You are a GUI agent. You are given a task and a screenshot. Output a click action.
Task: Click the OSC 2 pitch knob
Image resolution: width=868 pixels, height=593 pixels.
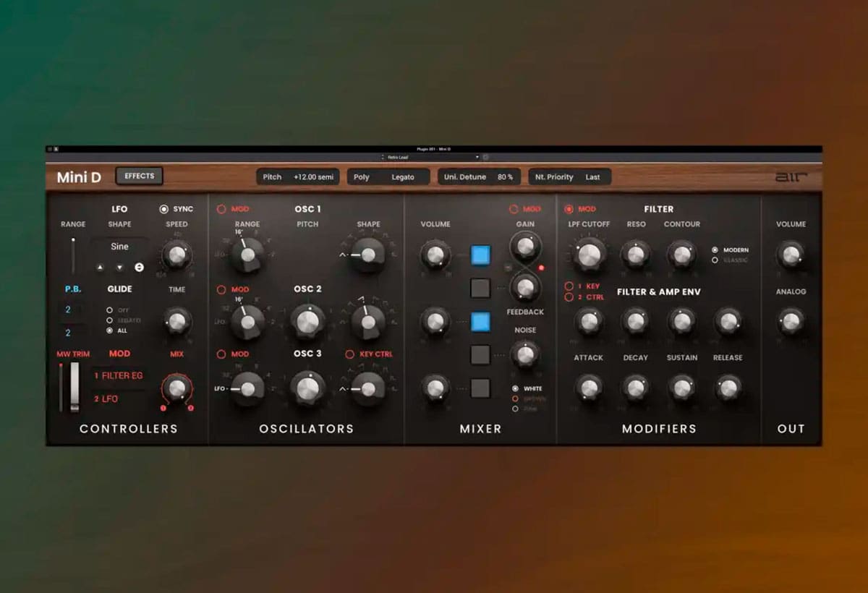308,321
